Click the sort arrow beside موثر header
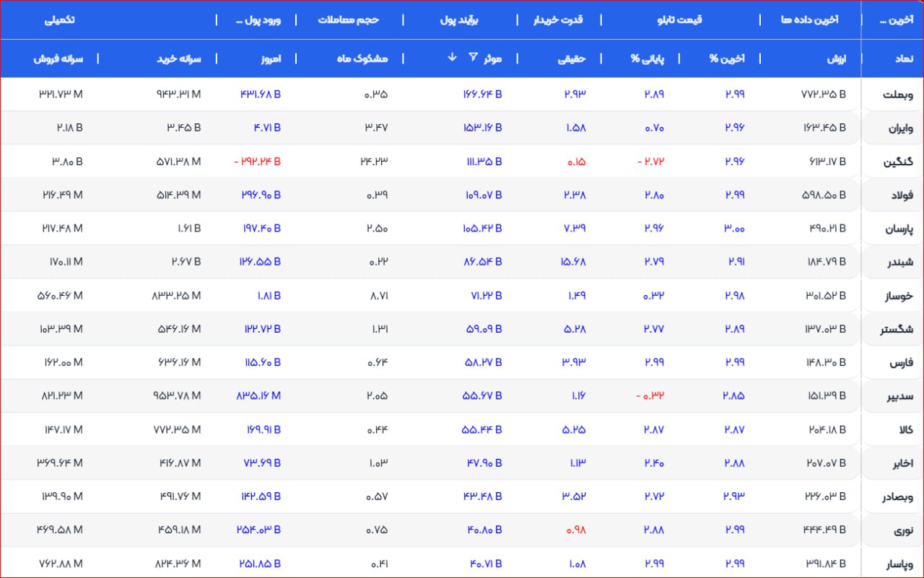Screen dimensions: 924x578 point(452,58)
